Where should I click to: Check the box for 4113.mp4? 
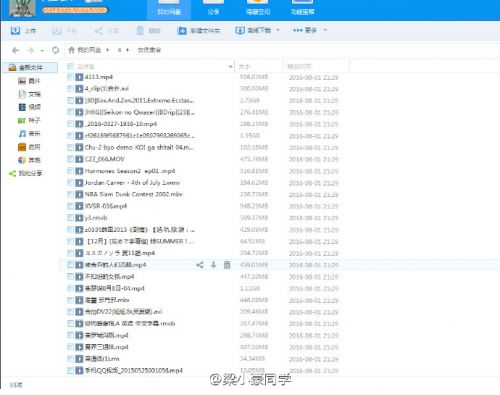pos(70,77)
